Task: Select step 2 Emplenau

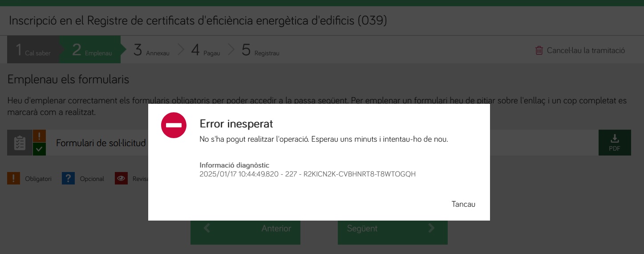Action: tap(92, 50)
